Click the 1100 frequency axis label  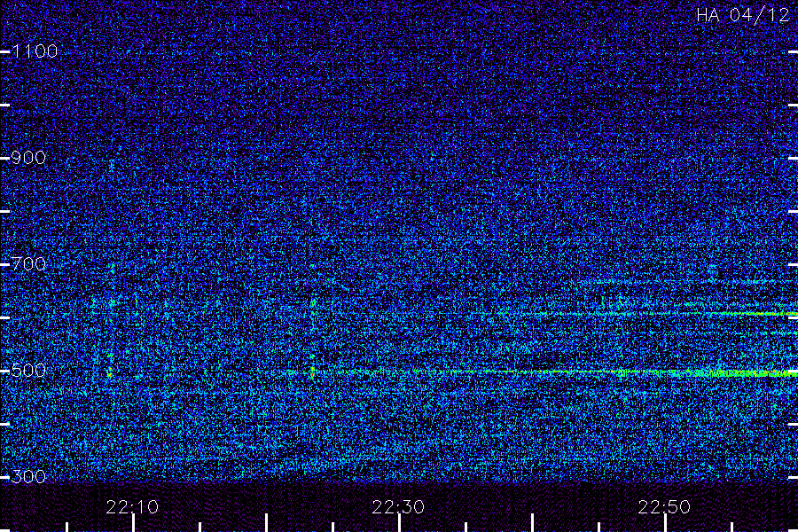pyautogui.click(x=35, y=51)
